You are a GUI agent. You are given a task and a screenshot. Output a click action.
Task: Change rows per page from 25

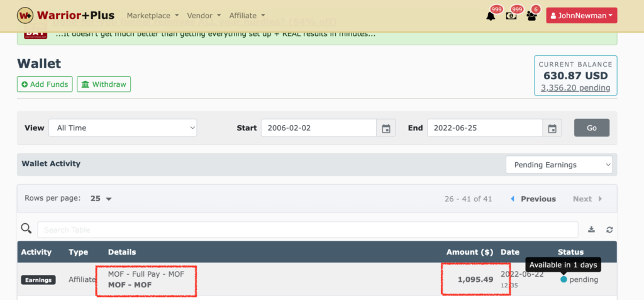101,199
